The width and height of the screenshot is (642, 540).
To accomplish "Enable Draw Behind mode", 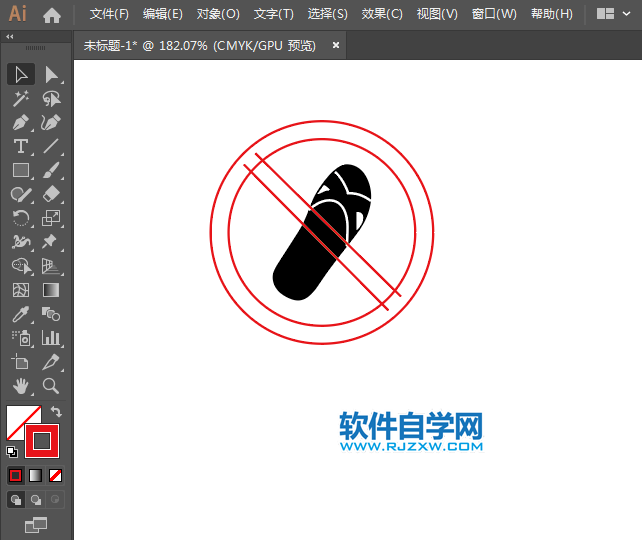I will pyautogui.click(x=36, y=500).
